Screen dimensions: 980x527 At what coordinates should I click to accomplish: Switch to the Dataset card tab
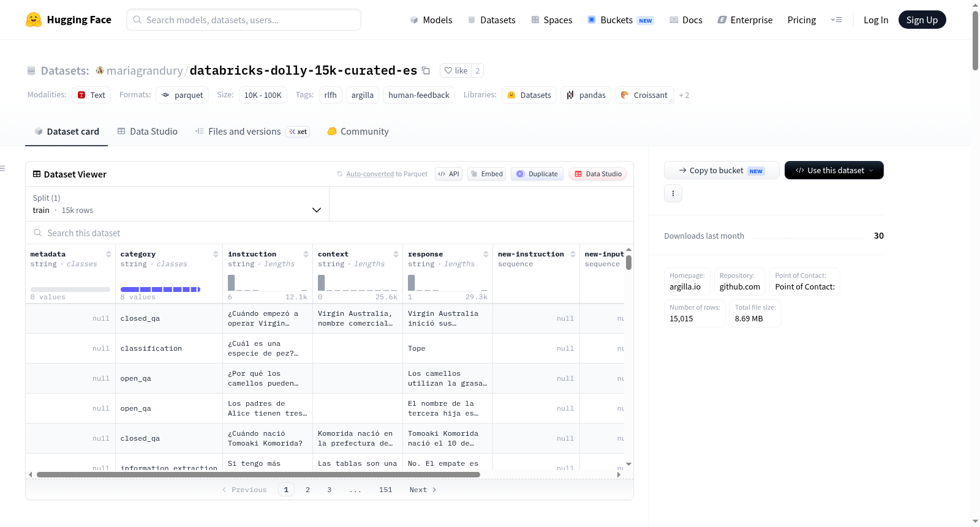[x=67, y=132]
